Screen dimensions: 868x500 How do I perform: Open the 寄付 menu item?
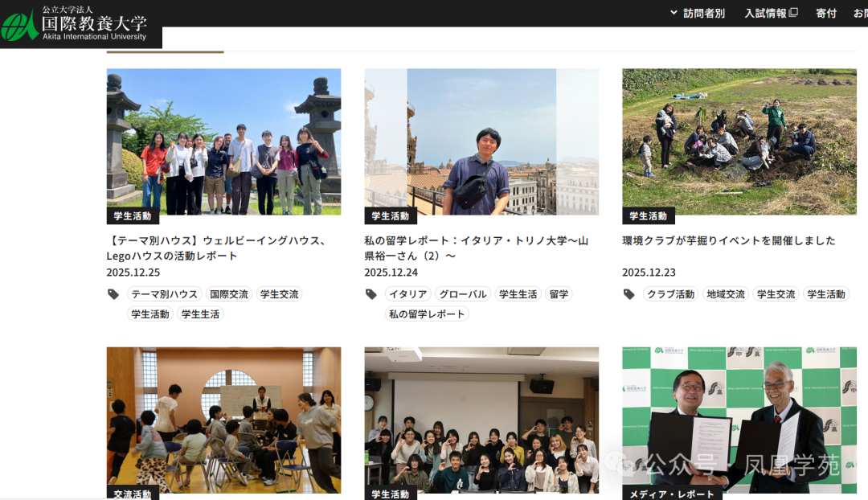[826, 13]
